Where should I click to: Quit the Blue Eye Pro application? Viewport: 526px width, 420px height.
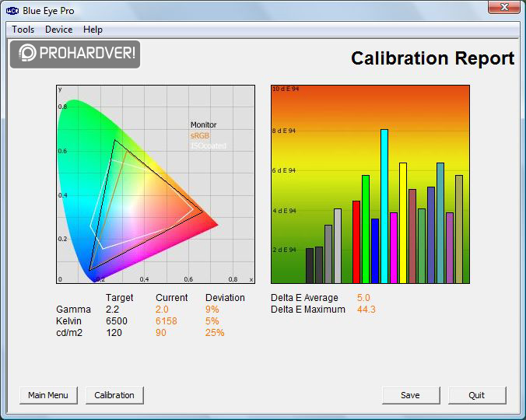tap(477, 395)
